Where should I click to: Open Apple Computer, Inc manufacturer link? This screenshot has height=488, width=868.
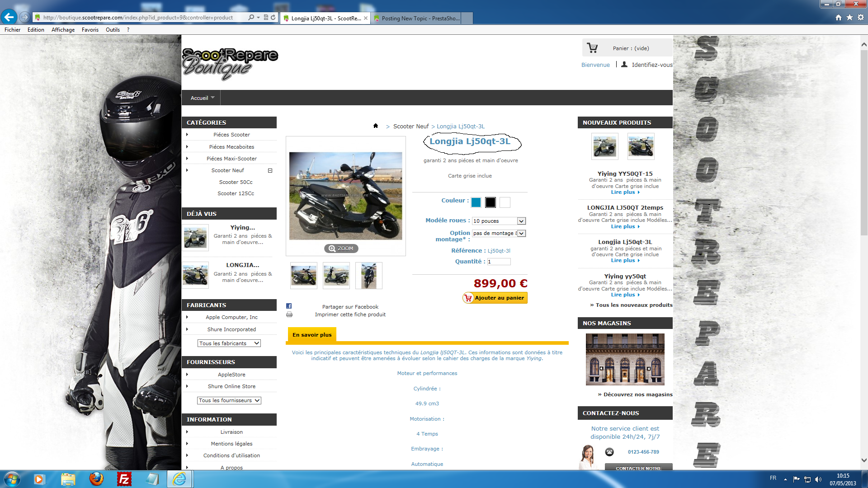(x=231, y=317)
